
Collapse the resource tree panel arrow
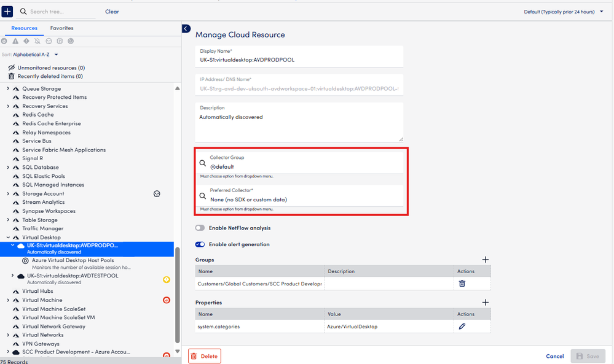[x=186, y=29]
